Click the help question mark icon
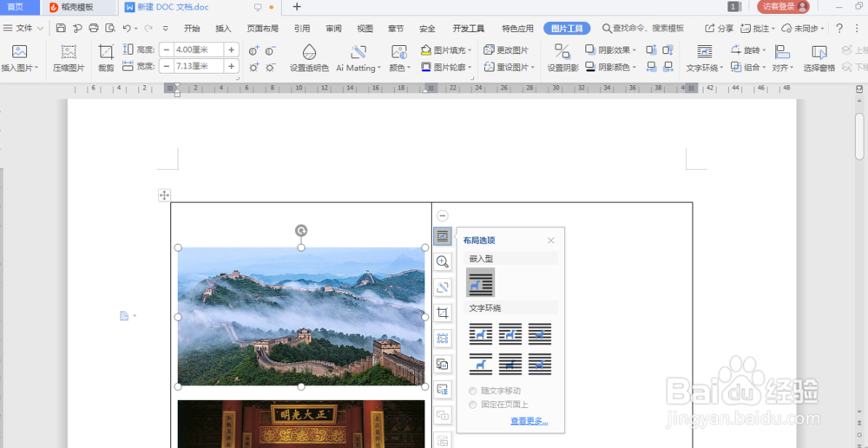868x448 pixels. [839, 29]
